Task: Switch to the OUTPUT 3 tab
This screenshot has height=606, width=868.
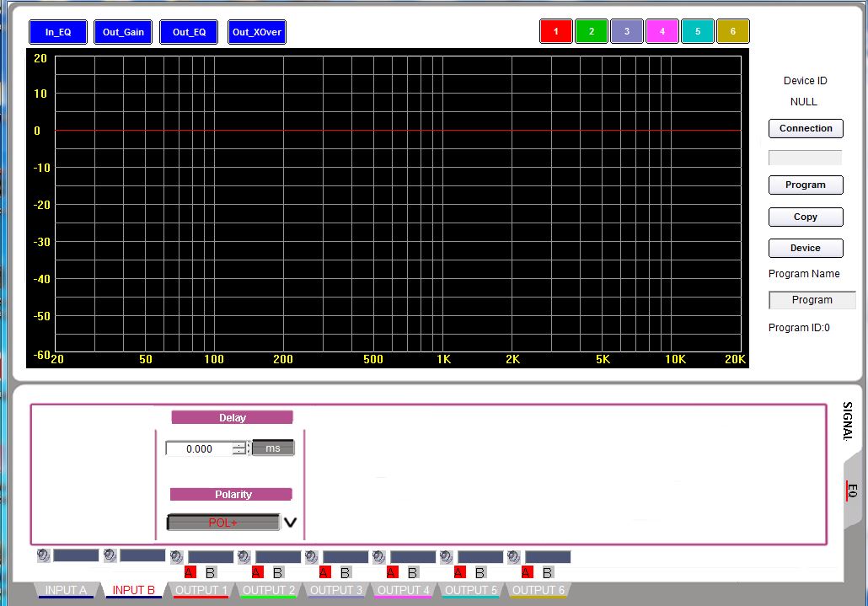Action: click(336, 590)
